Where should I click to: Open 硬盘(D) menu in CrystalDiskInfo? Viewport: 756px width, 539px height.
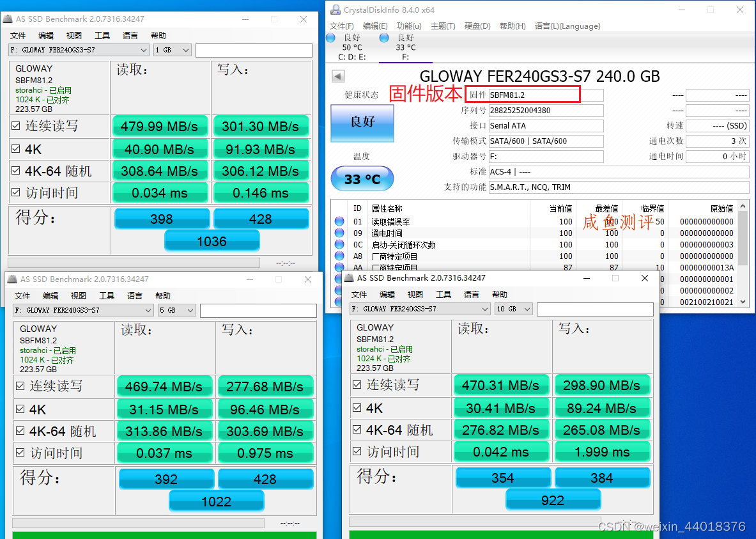(477, 26)
